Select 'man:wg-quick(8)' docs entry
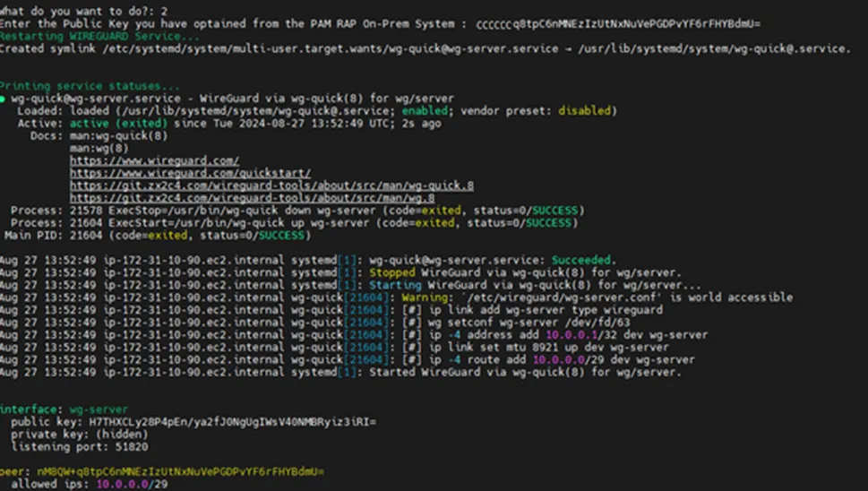Image resolution: width=868 pixels, height=491 pixels. (x=118, y=135)
